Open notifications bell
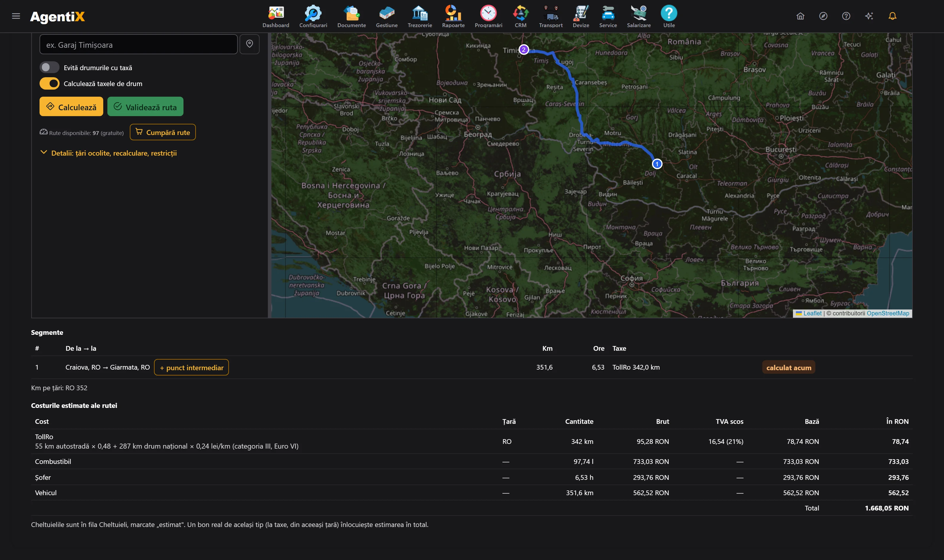Image resolution: width=944 pixels, height=560 pixels. pos(892,16)
